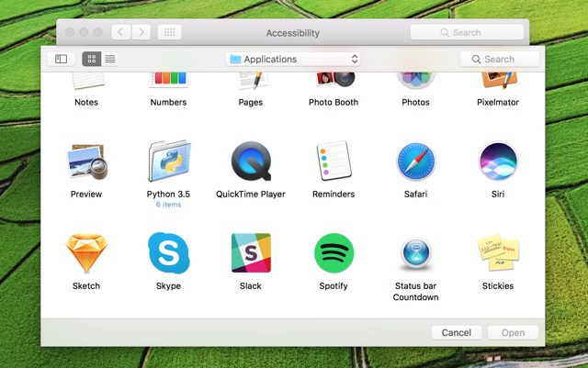Click Search field in Accessibility window
The width and height of the screenshot is (588, 368).
point(467,32)
